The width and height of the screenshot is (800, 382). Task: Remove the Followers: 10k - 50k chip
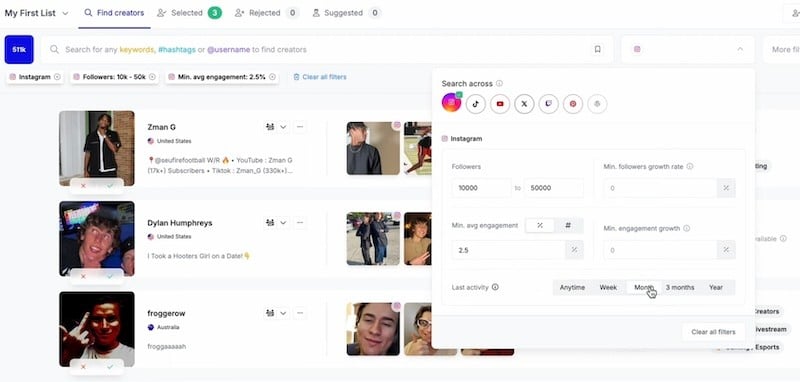152,77
